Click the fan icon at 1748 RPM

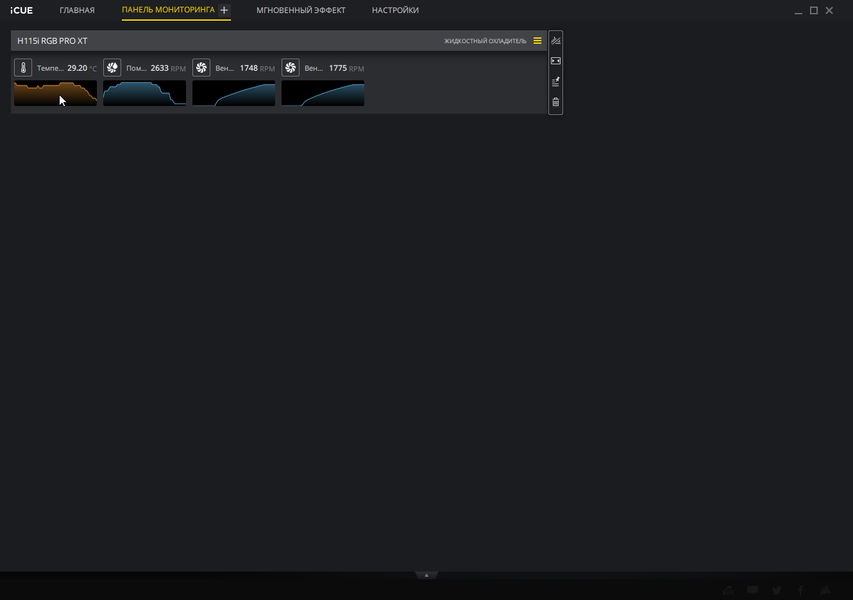[201, 68]
